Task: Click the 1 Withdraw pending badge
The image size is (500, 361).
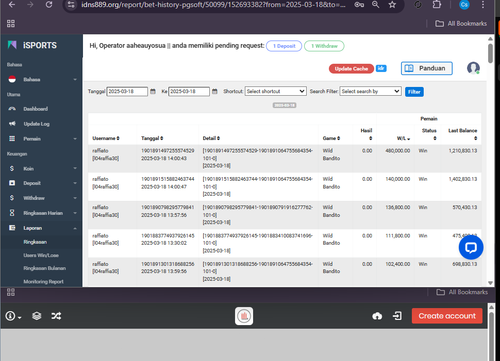Action: pos(324,46)
